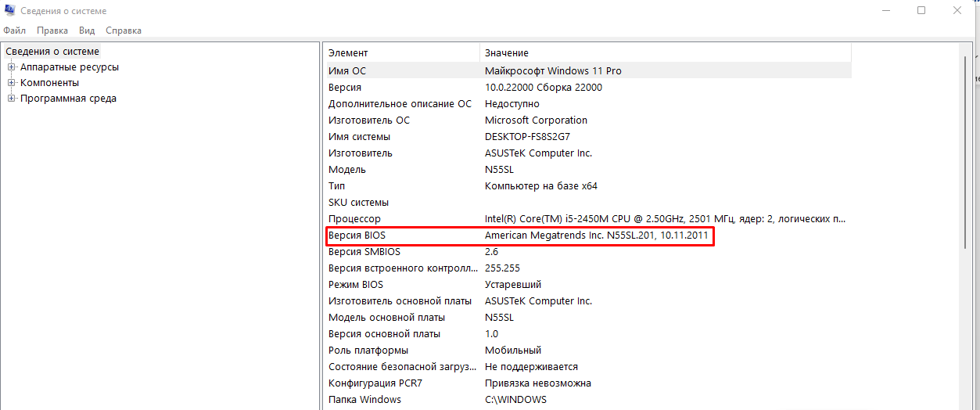Viewport: 980px width, 410px height.
Task: Close the System Information window
Action: coord(957,11)
